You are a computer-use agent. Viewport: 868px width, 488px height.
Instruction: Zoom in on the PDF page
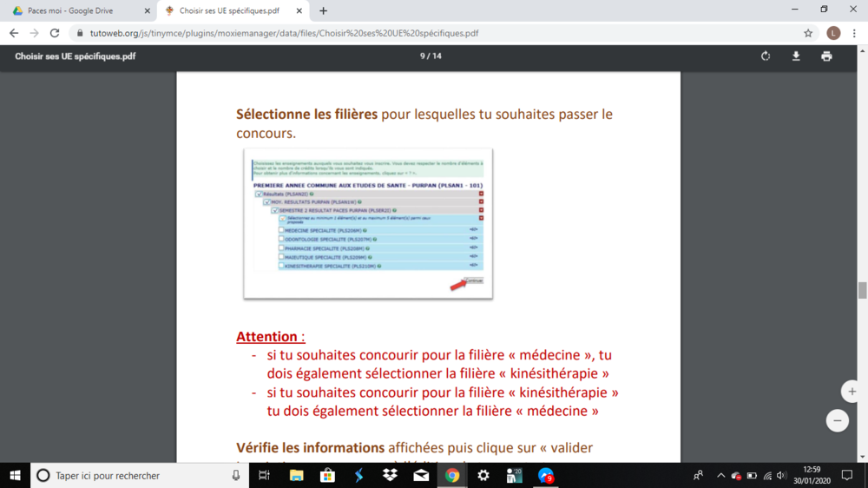pos(852,392)
